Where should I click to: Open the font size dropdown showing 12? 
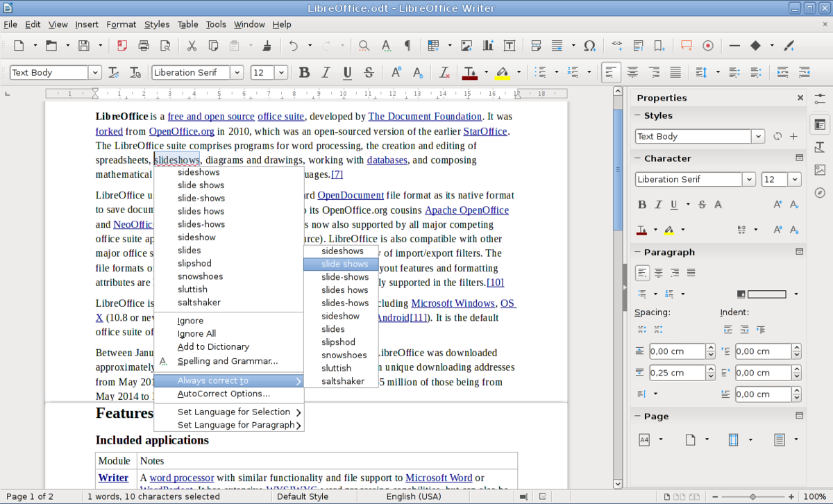(x=281, y=72)
